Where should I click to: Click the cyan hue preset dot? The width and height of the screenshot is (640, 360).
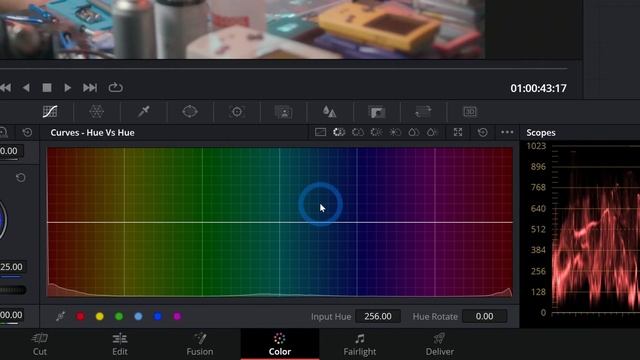(x=138, y=316)
